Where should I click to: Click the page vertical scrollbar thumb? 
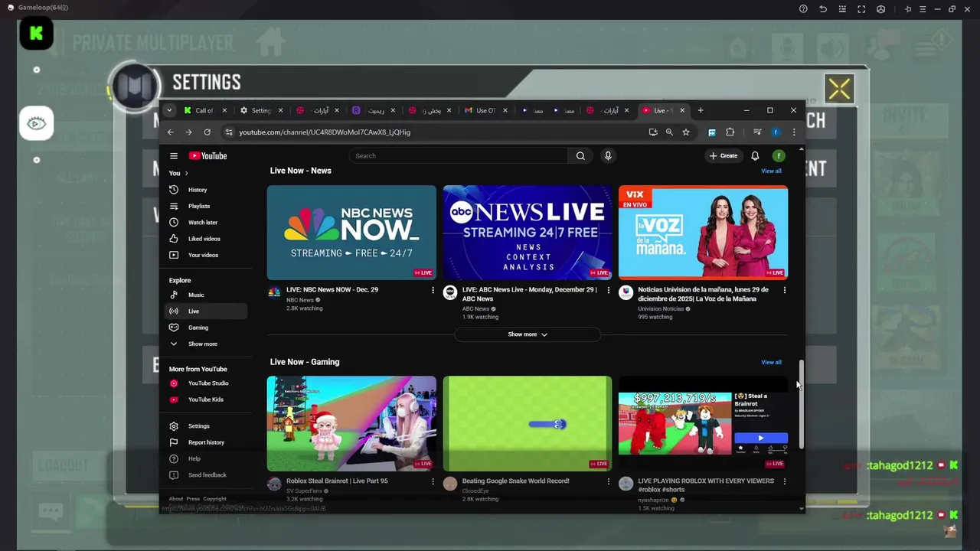pos(802,406)
